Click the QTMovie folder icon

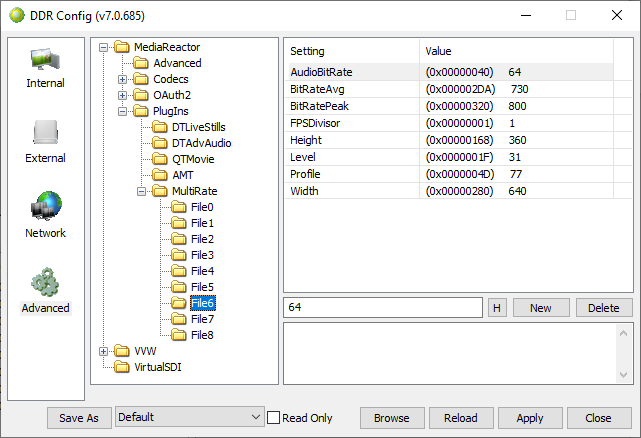pos(159,159)
